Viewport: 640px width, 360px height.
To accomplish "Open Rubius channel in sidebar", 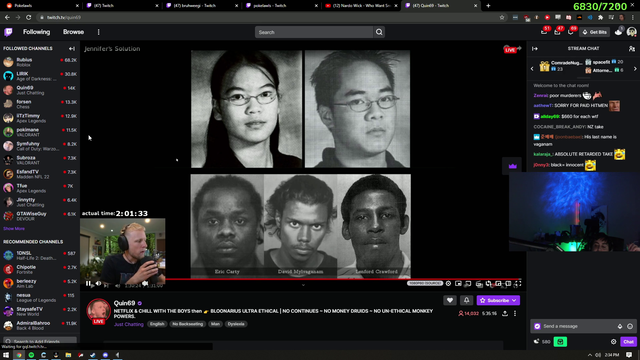I will (40, 62).
